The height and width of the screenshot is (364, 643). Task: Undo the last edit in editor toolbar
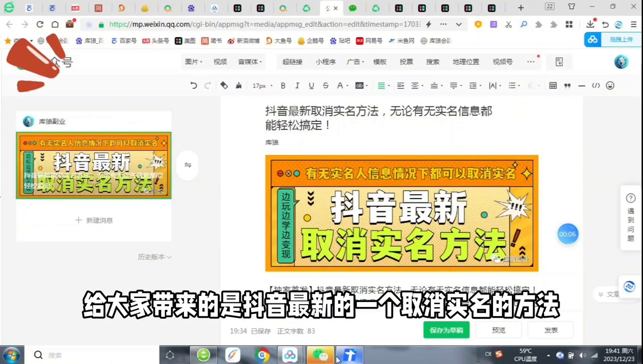(x=193, y=86)
